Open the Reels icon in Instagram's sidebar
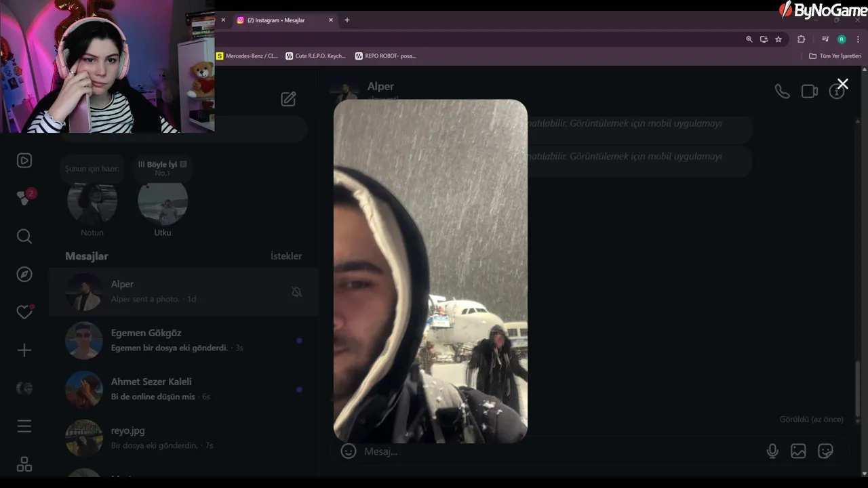The width and height of the screenshot is (868, 488). click(x=24, y=161)
